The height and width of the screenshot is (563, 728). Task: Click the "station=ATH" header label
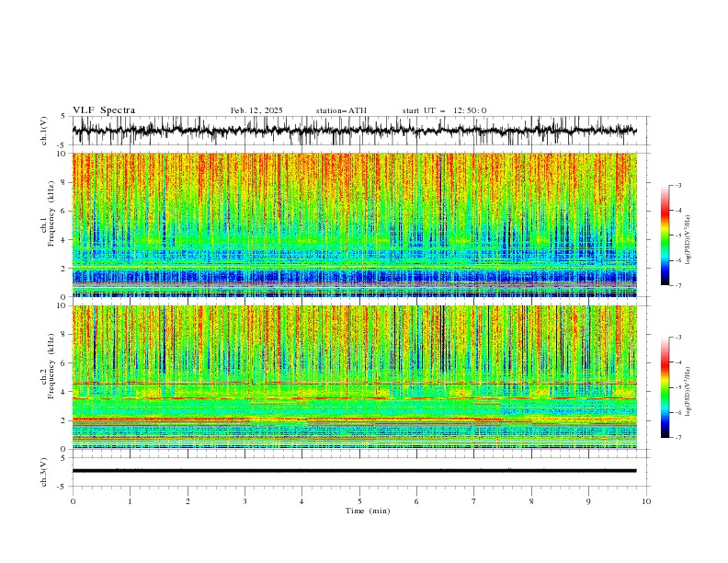[x=341, y=110]
